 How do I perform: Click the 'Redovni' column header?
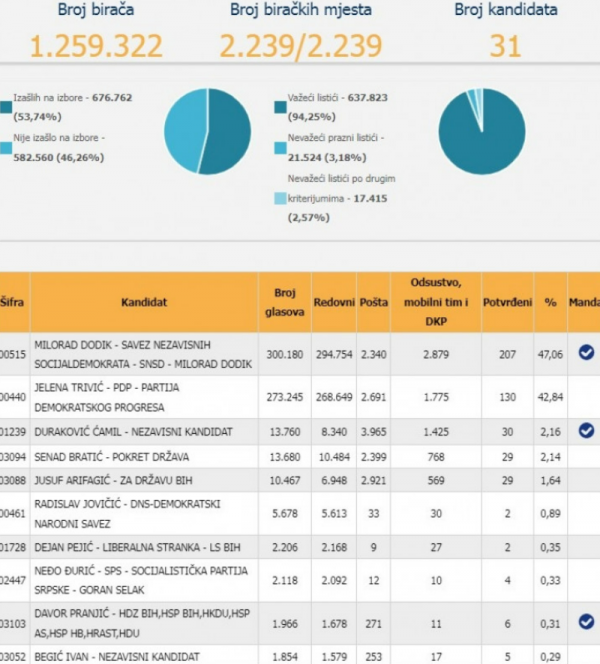[334, 301]
